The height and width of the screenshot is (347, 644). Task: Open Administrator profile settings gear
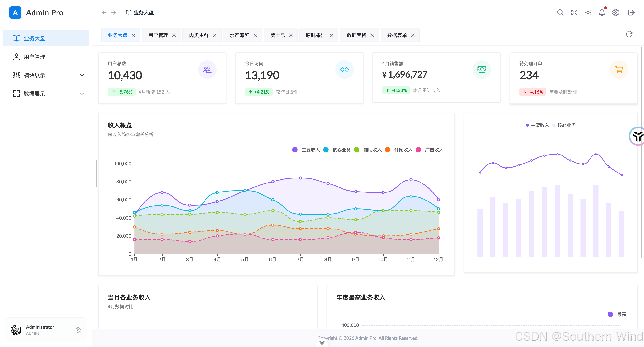coord(78,330)
